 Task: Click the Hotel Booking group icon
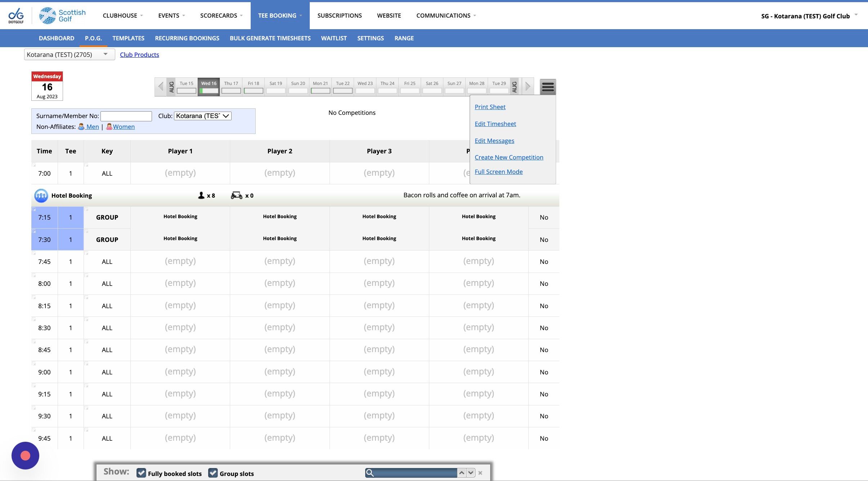tap(41, 195)
